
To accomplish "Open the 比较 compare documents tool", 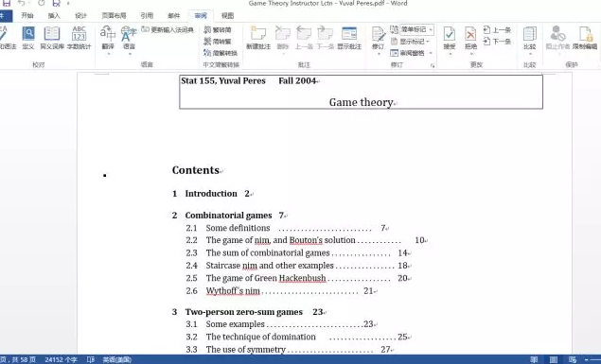I will [530, 38].
